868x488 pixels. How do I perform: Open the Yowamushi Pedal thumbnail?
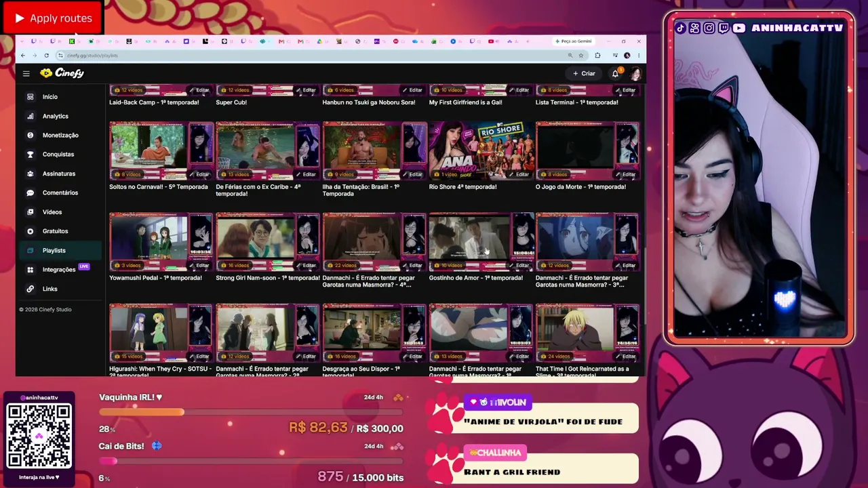[161, 242]
